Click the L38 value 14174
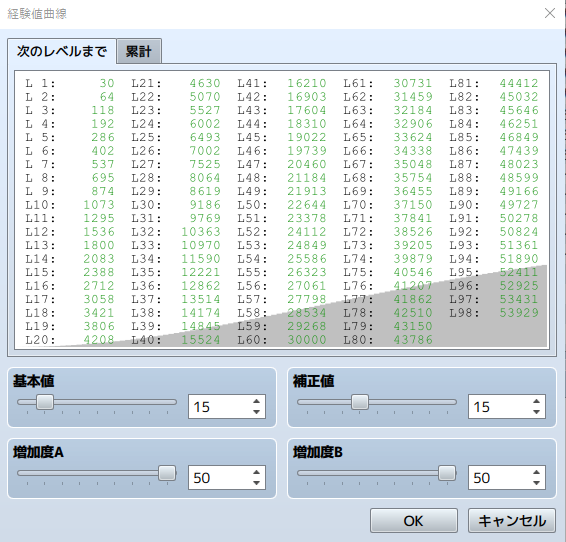Screen dimensions: 566x542 (201, 313)
